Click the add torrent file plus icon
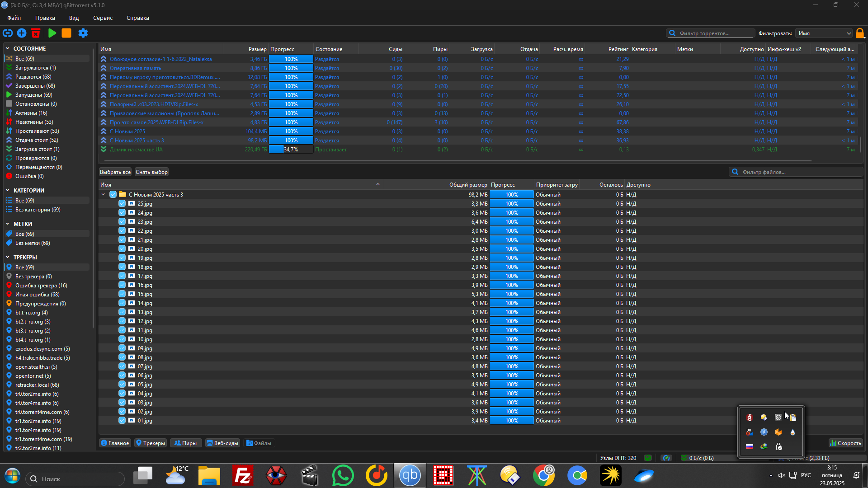Image resolution: width=868 pixels, height=488 pixels. (22, 33)
